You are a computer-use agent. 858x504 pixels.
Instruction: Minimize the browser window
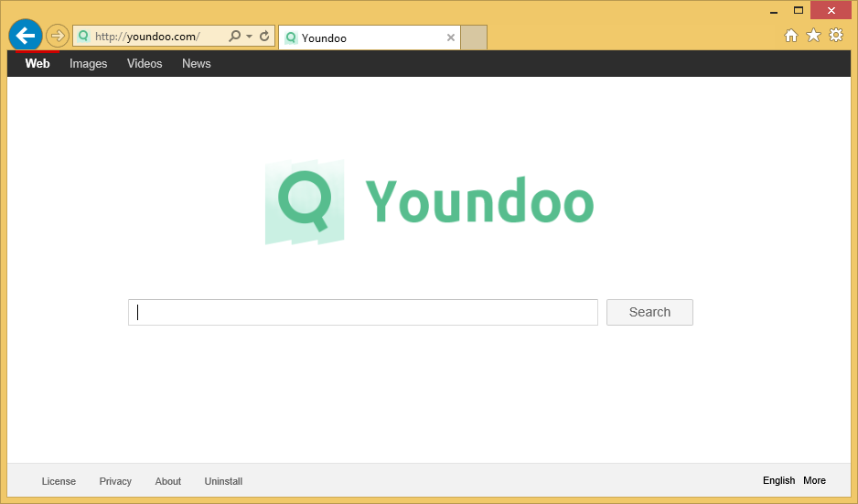tap(774, 11)
